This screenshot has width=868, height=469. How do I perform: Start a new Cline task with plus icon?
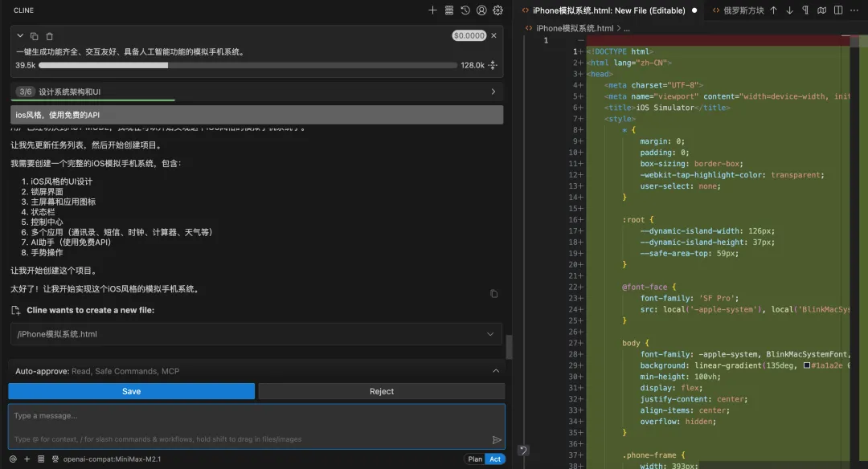click(432, 10)
